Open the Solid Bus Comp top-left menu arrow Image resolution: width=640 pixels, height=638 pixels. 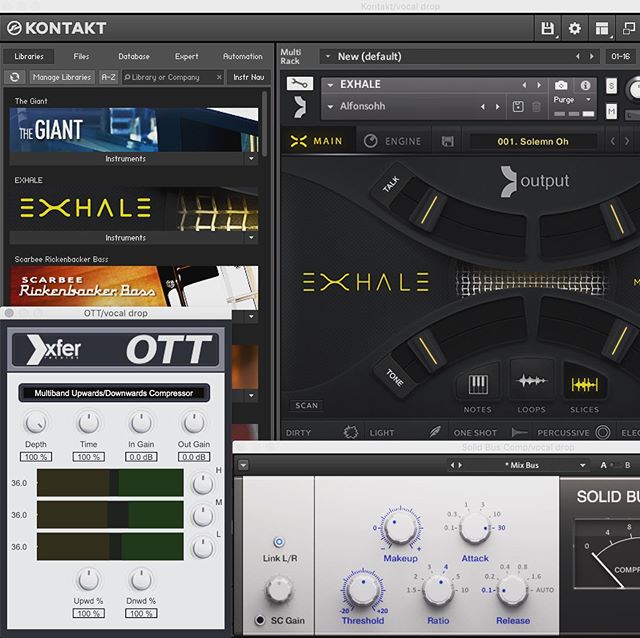pos(243,465)
